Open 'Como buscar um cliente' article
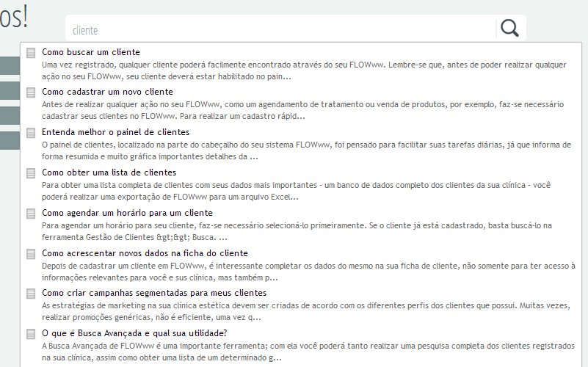This screenshot has width=588, height=367. click(91, 52)
